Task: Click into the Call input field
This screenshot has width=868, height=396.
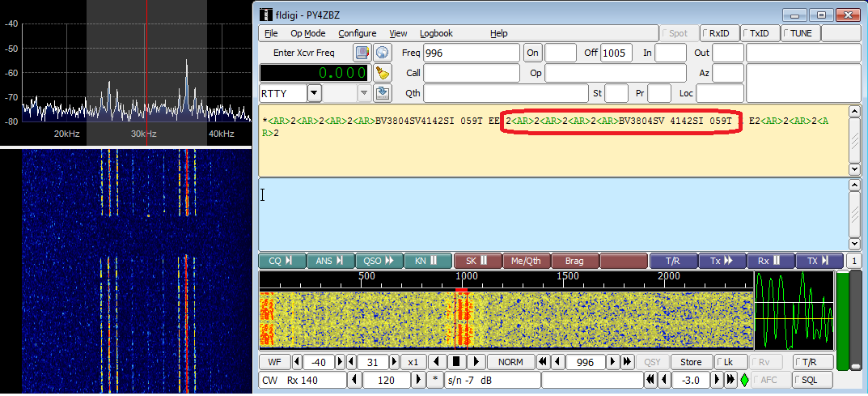Action: click(x=472, y=73)
